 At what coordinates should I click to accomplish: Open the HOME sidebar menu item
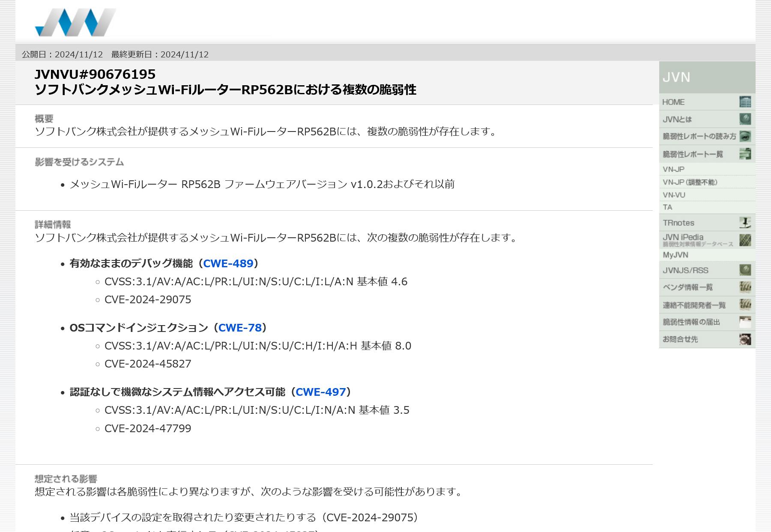[x=707, y=102]
